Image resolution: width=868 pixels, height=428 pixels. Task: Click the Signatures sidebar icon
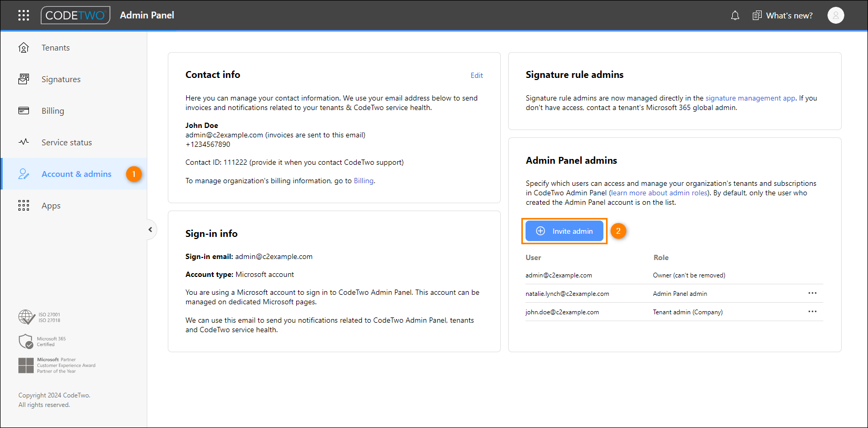(x=24, y=79)
